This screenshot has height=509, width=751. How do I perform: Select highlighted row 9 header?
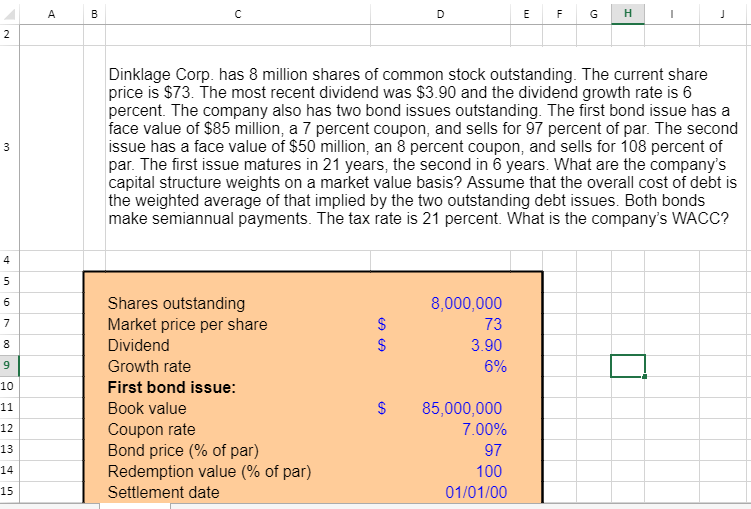pyautogui.click(x=9, y=366)
